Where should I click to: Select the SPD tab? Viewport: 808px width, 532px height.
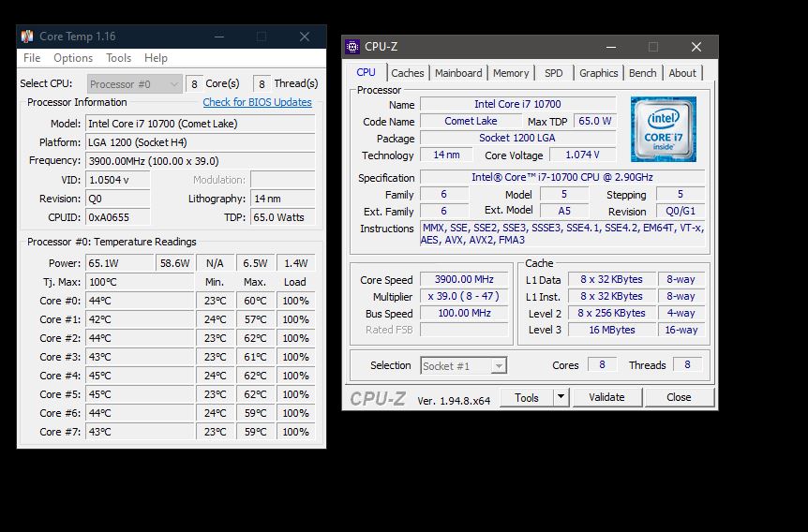[554, 73]
